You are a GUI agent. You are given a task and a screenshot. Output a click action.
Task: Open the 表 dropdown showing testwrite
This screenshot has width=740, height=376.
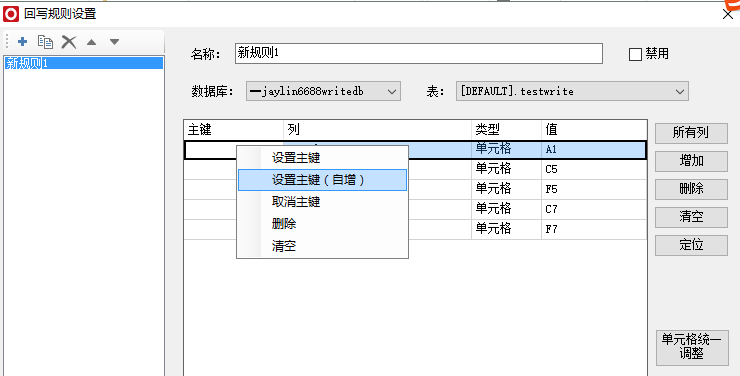coord(572,92)
